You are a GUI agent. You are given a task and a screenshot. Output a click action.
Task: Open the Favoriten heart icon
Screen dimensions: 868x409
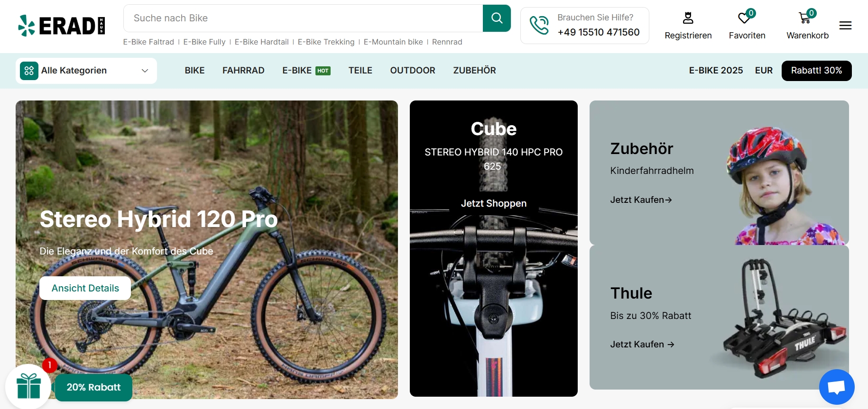tap(745, 18)
